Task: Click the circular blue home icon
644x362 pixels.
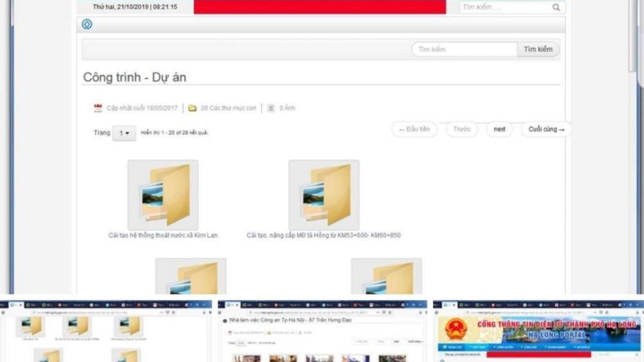Action: pos(87,24)
